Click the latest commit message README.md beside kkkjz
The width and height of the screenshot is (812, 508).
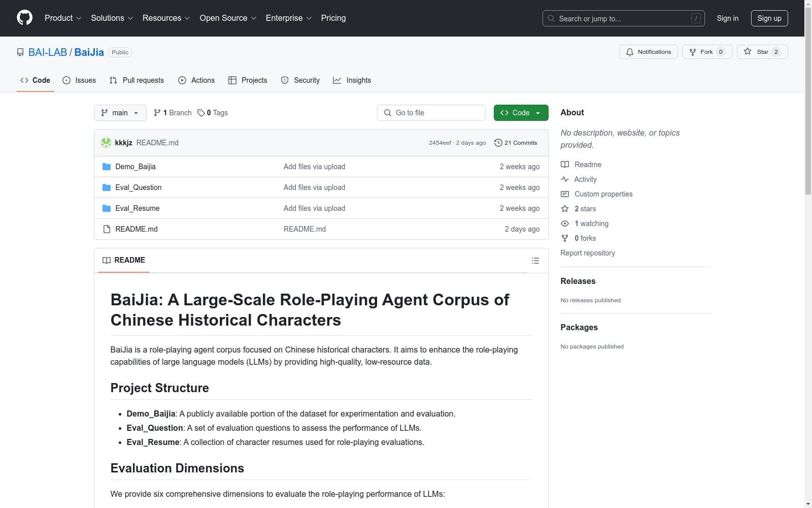[x=157, y=143]
